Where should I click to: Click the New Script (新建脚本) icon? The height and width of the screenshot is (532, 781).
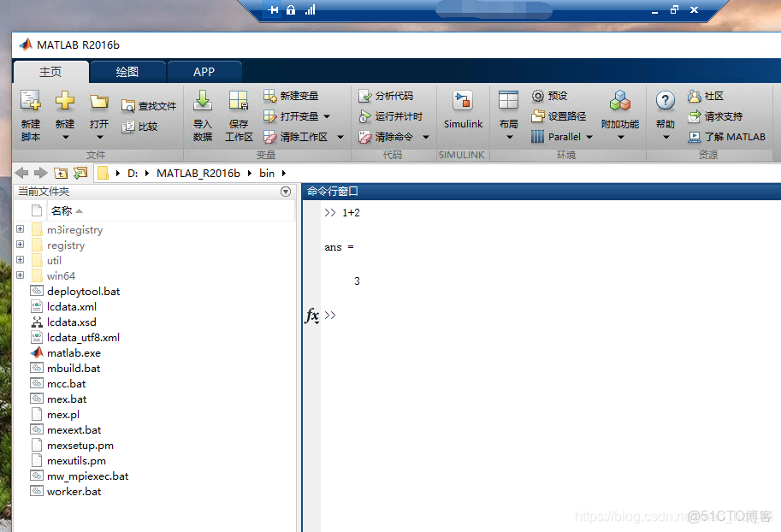[x=31, y=101]
